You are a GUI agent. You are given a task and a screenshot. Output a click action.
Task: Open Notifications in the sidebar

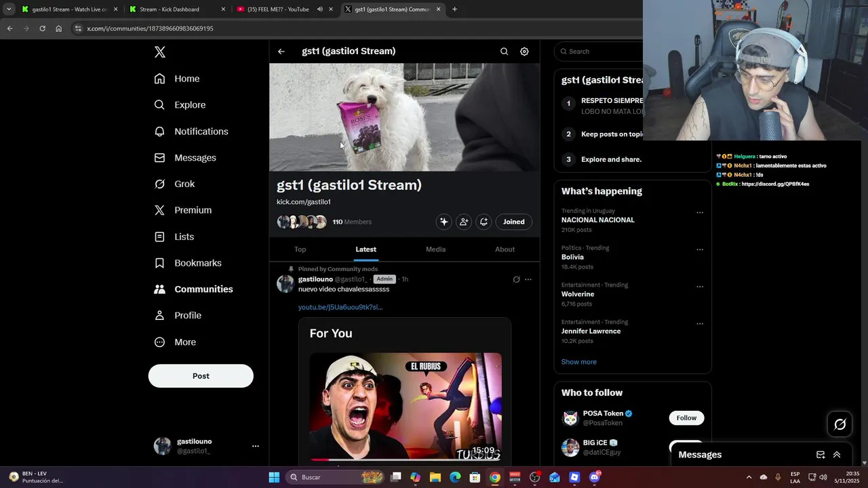click(191, 131)
